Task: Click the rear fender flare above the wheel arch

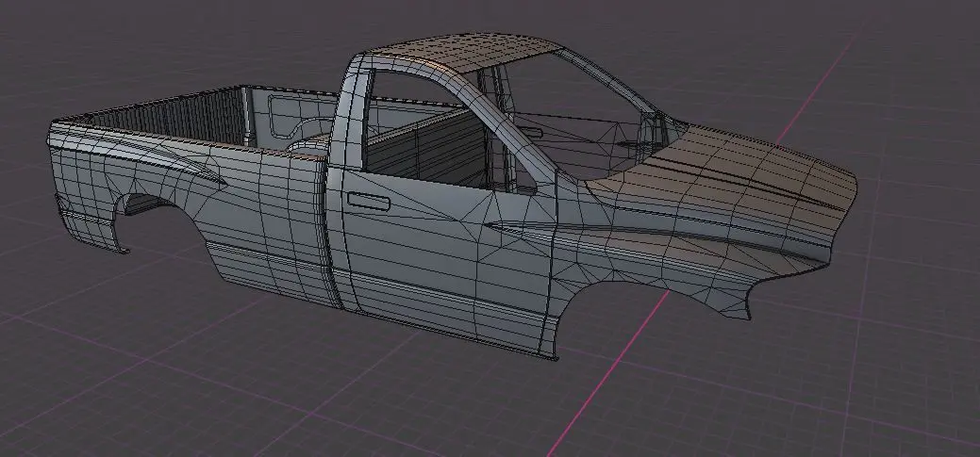Action: [141, 156]
